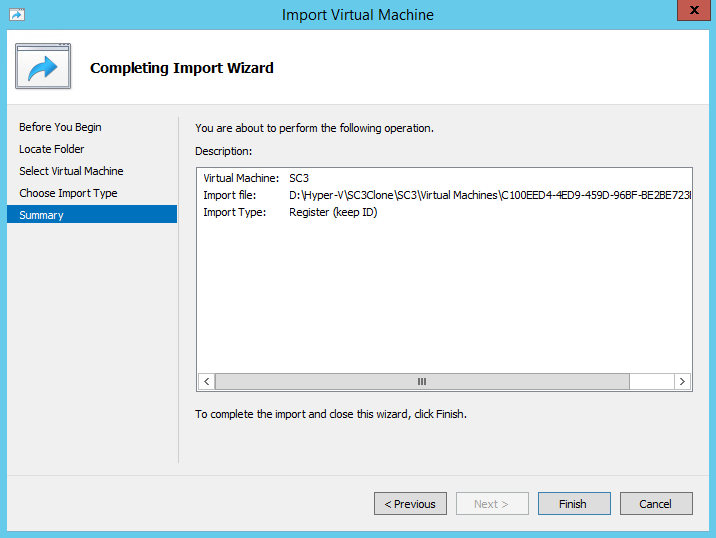Click the window icon in title bar
The width and height of the screenshot is (716, 538).
coord(17,15)
